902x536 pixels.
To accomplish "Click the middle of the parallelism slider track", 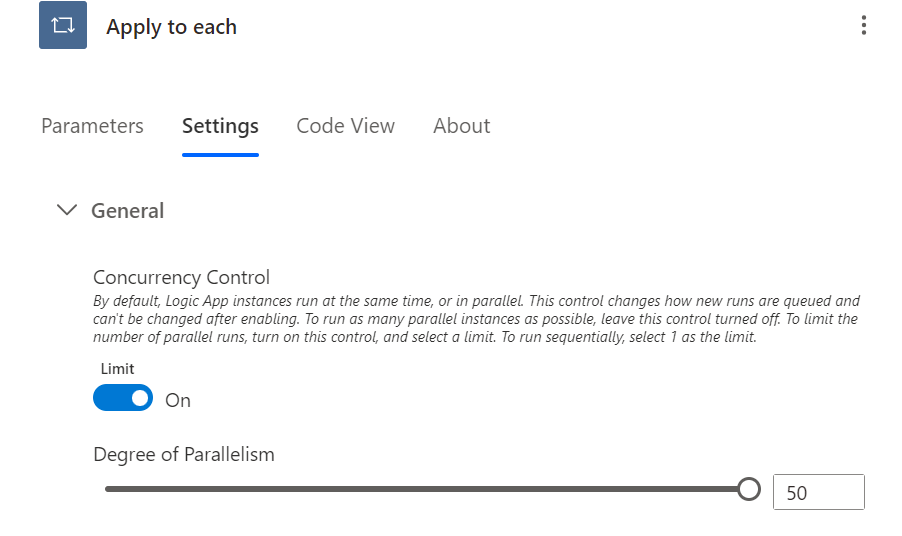I will [x=425, y=489].
